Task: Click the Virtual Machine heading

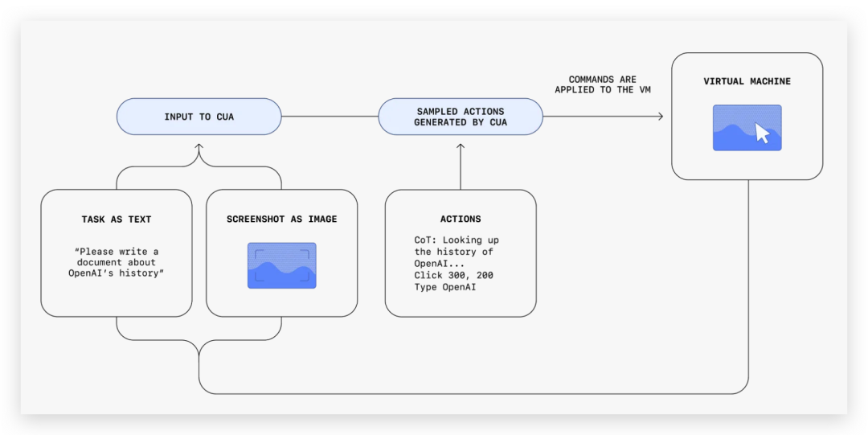Action: 747,81
